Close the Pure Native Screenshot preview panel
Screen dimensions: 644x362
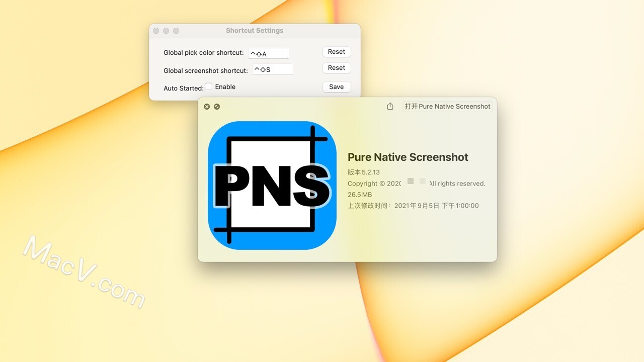click(x=207, y=107)
